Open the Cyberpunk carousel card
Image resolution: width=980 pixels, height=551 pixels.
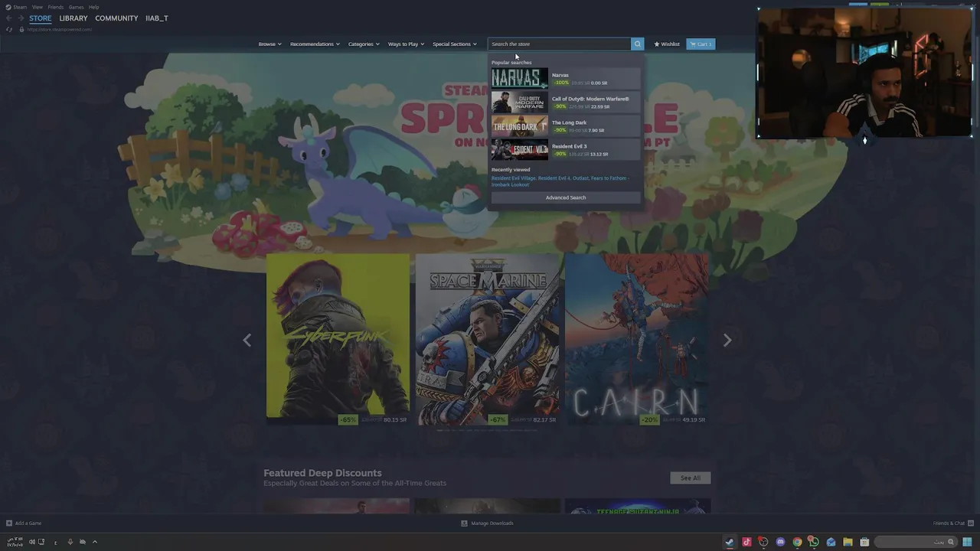tap(338, 340)
